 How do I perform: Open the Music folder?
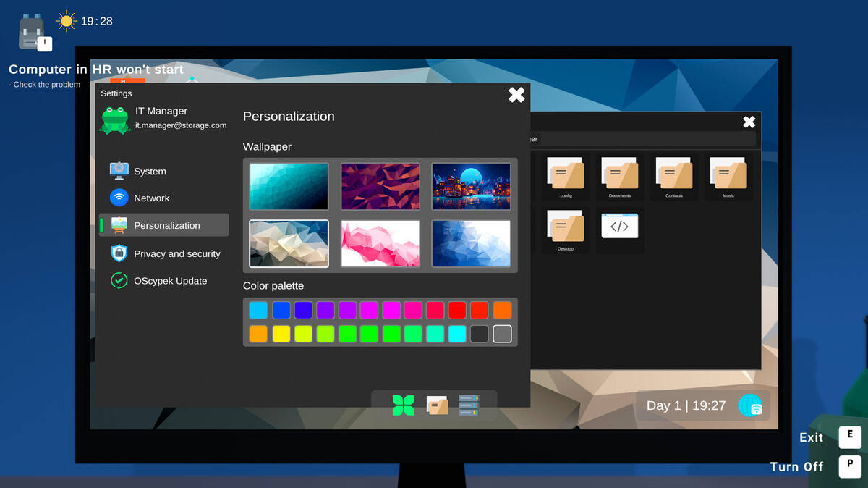click(x=728, y=177)
